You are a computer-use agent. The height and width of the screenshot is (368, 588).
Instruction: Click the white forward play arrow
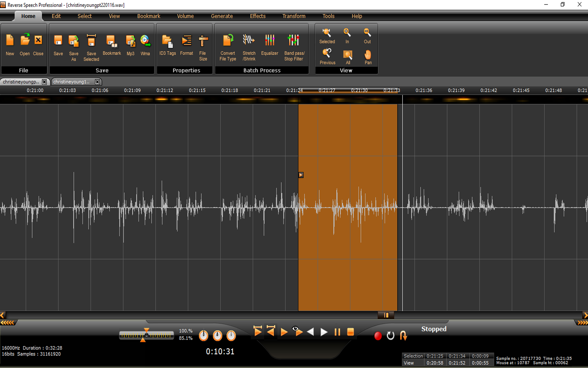click(324, 332)
